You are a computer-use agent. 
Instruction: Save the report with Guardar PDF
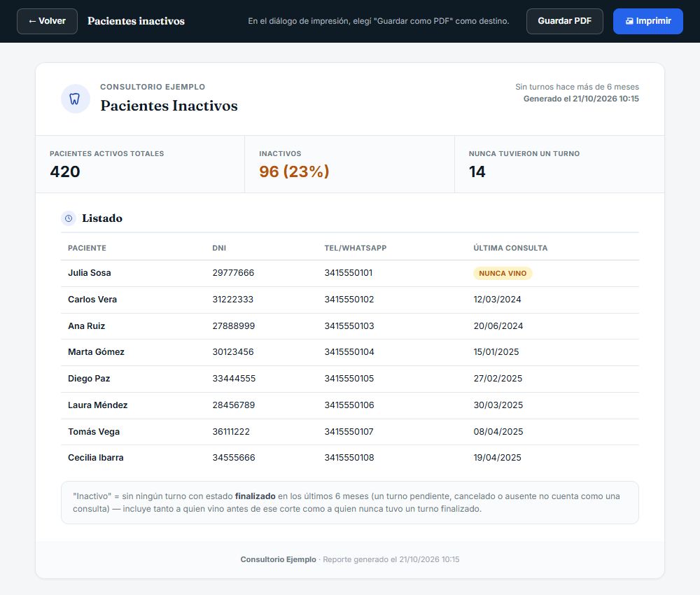pos(564,21)
